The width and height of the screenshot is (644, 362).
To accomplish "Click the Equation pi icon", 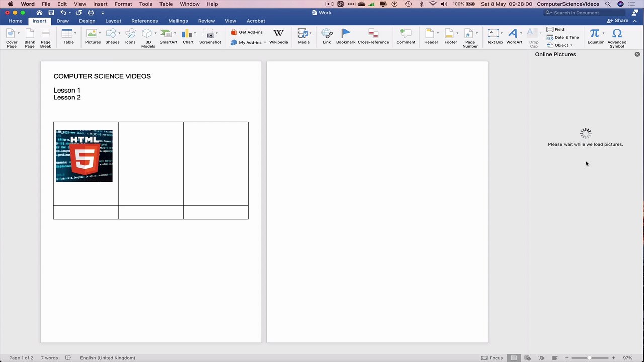I will coord(595,33).
